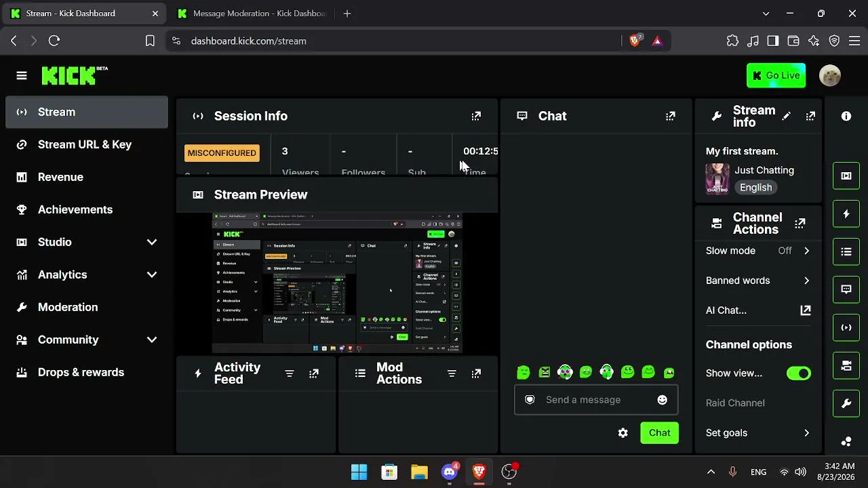Pop out the Chat panel
Screen dimensions: 868x488
click(671, 116)
